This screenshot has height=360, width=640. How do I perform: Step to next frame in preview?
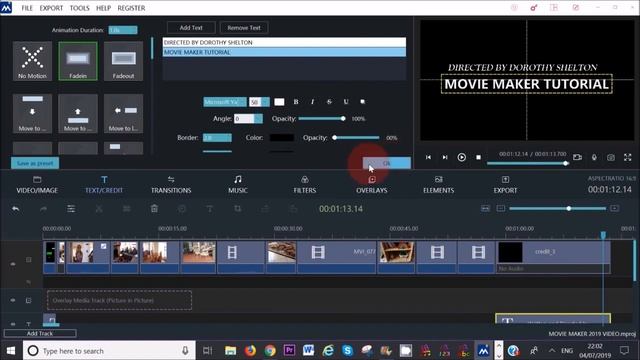pyautogui.click(x=445, y=157)
